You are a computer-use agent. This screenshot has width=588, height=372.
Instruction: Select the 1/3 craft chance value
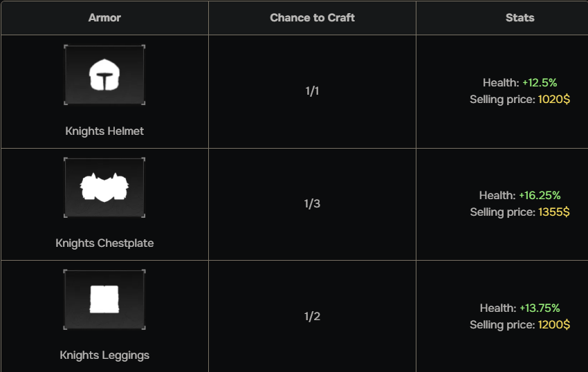pos(312,204)
